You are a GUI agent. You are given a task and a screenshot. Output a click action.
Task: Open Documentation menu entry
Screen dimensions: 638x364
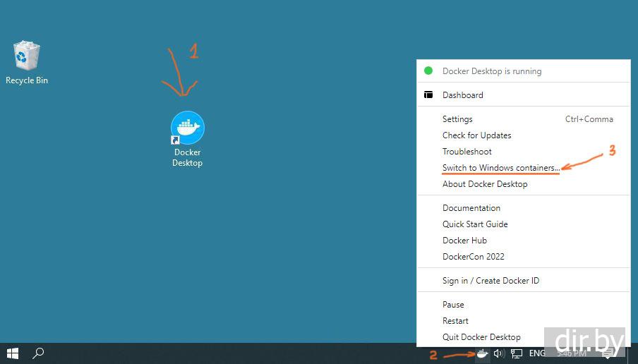click(524, 208)
